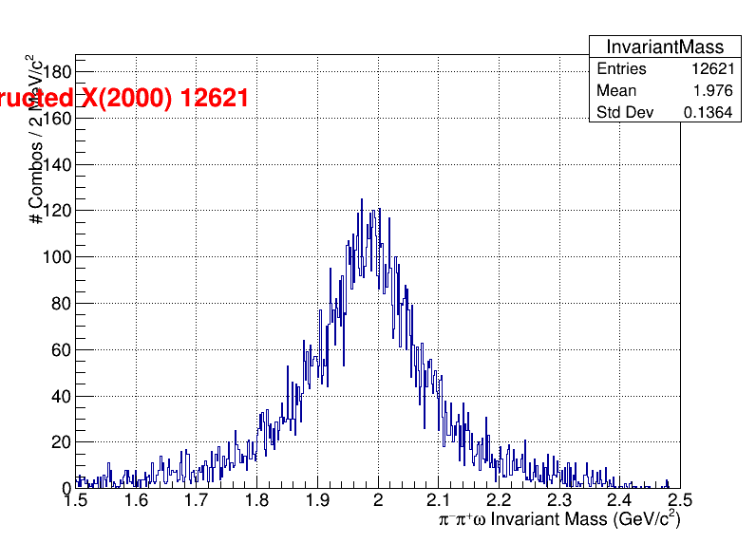The image size is (756, 543).
Task: Click the x-axis tick label 2.1
Action: [x=438, y=500]
